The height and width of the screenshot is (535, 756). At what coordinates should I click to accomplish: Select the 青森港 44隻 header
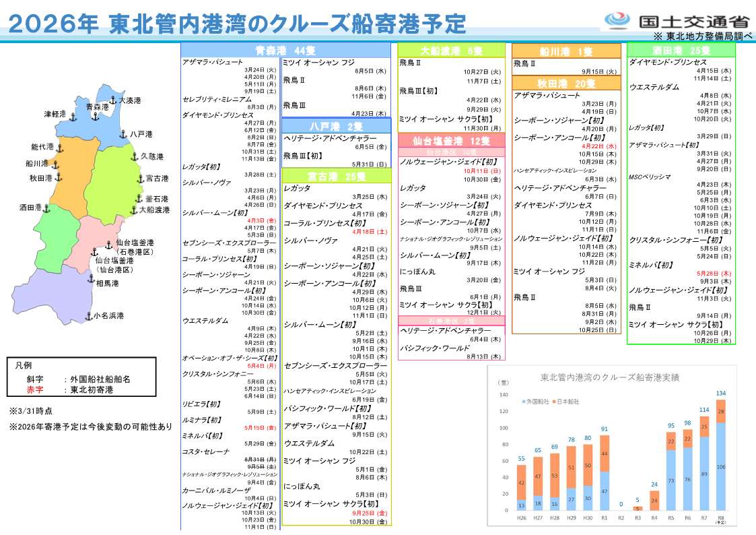coord(285,51)
